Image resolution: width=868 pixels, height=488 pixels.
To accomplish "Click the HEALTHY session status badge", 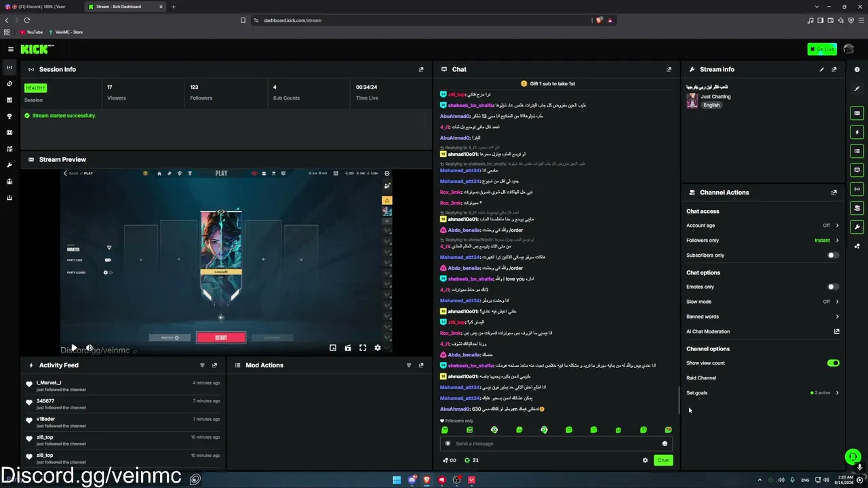I will tap(35, 87).
